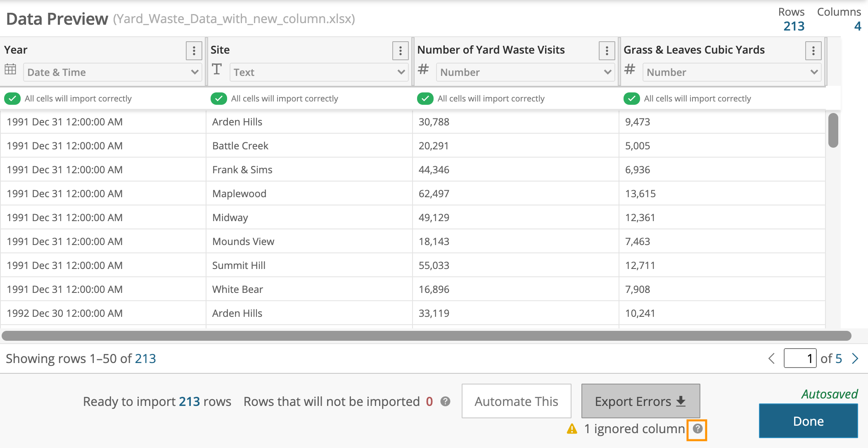
Task: Open the Date & Time type dropdown for Year
Action: (x=112, y=72)
